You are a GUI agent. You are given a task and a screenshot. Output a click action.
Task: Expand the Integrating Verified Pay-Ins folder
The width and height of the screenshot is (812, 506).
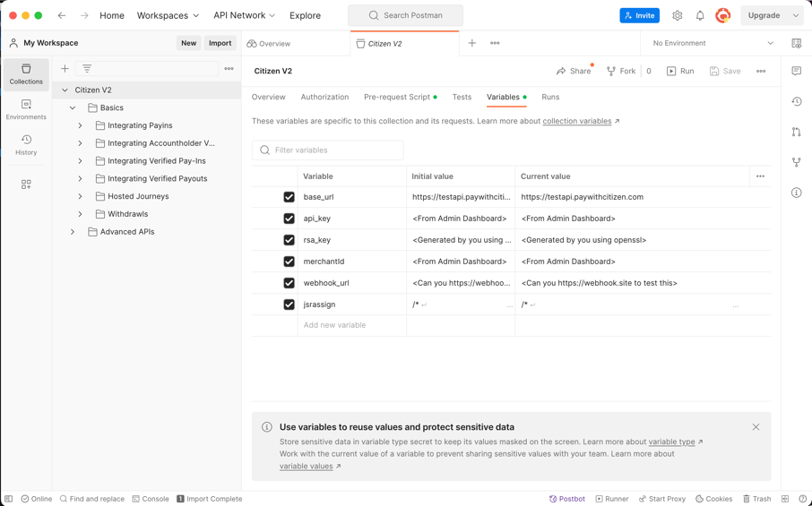81,161
